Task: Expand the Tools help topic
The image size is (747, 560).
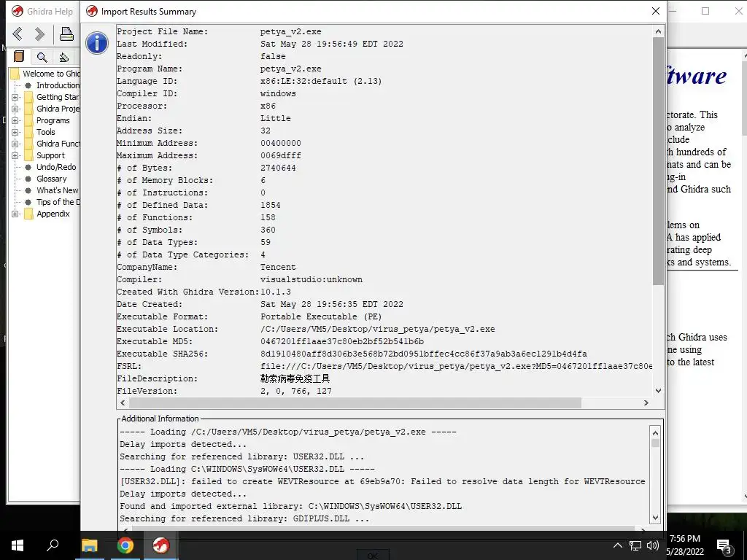Action: click(x=15, y=132)
